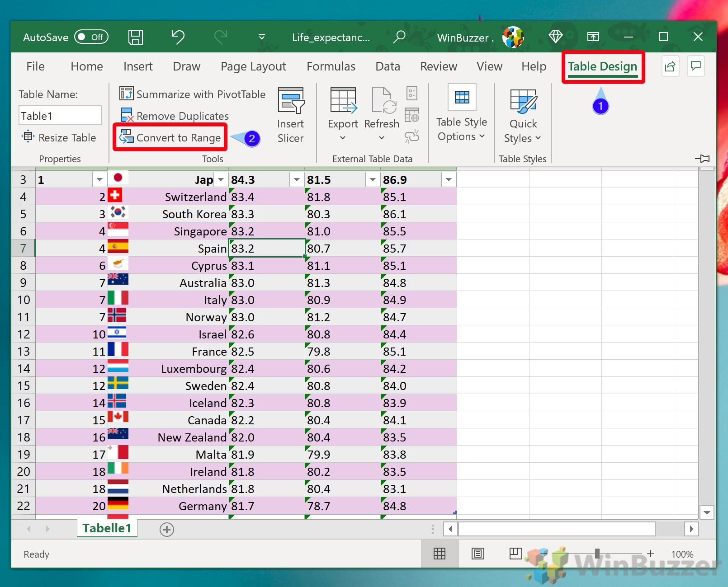Open the filter dropdown on Japan column
Screen dimensions: 728x587
(221, 179)
